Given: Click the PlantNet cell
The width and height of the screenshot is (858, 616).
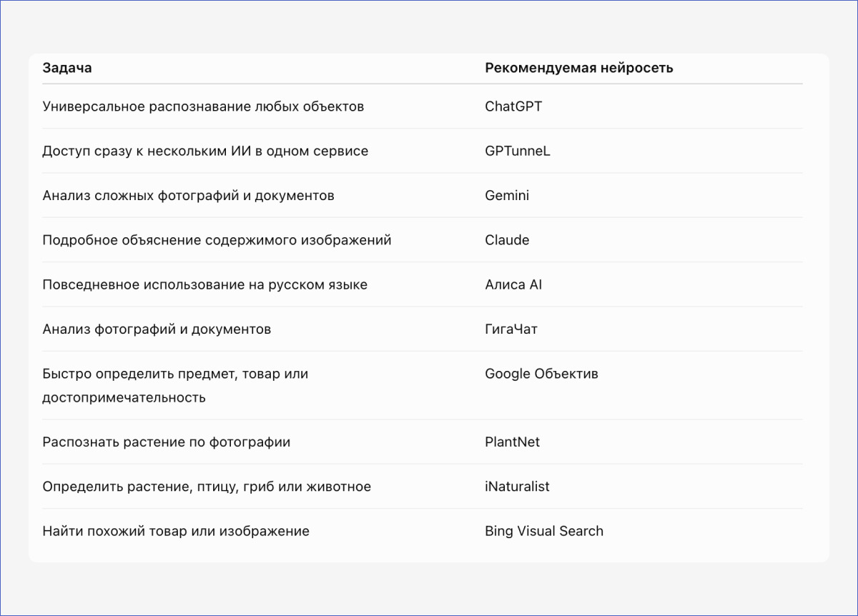Looking at the screenshot, I should [513, 442].
